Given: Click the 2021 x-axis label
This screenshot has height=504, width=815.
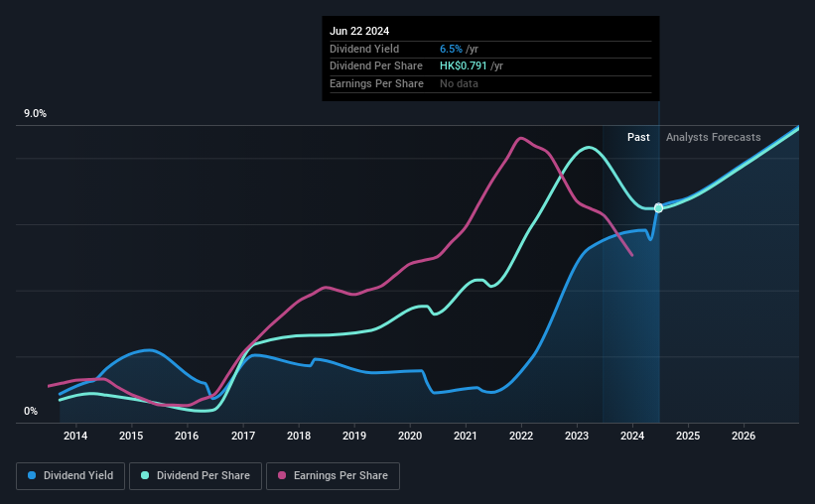Looking at the screenshot, I should click(466, 436).
